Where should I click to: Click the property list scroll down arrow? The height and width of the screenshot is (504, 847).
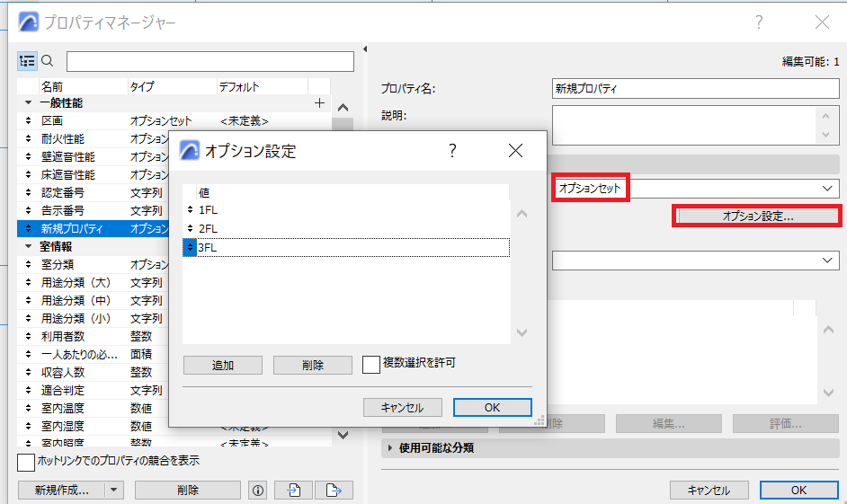343,435
